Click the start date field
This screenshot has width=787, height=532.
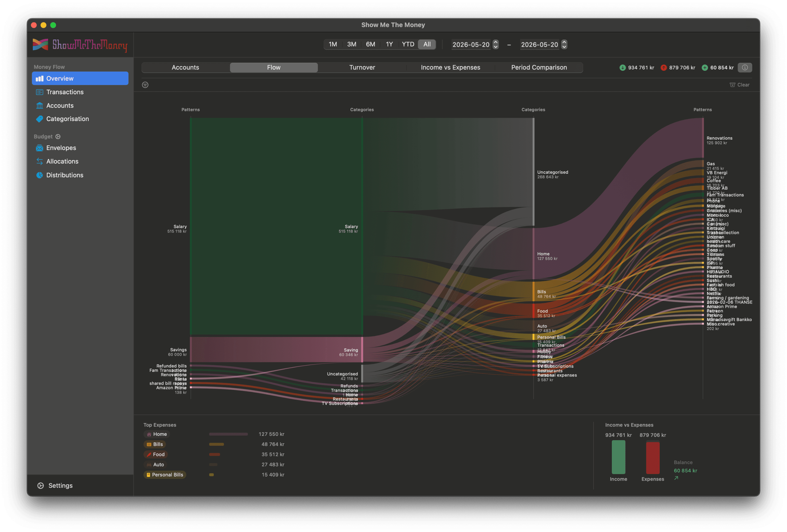click(471, 45)
